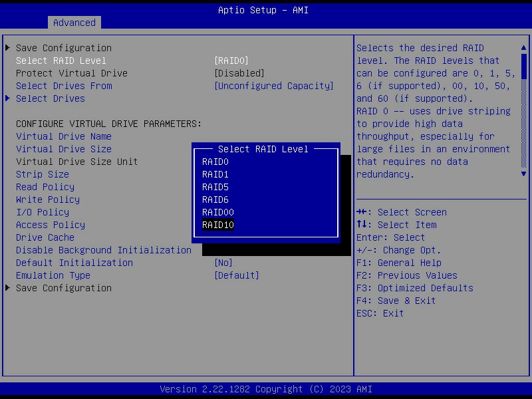Image resolution: width=532 pixels, height=399 pixels.
Task: Select the Write Policy setting
Action: (x=48, y=199)
